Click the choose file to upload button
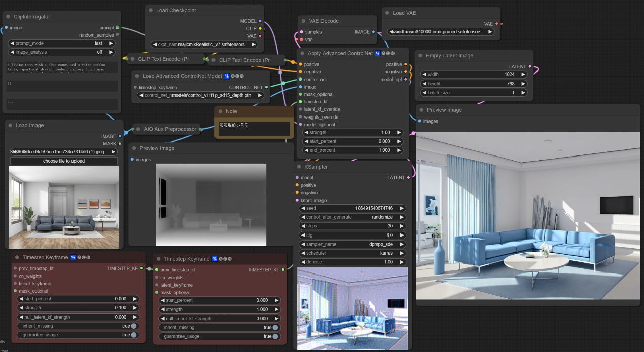 64,161
